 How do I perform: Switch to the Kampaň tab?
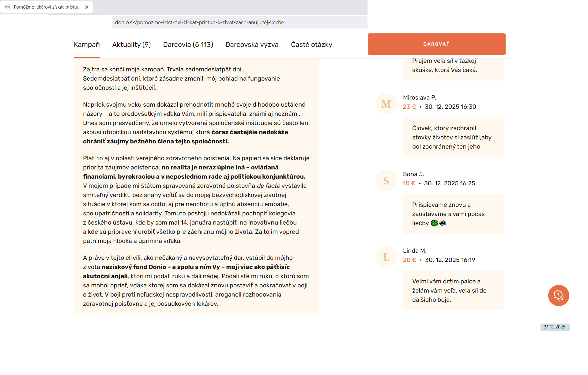[x=87, y=45]
